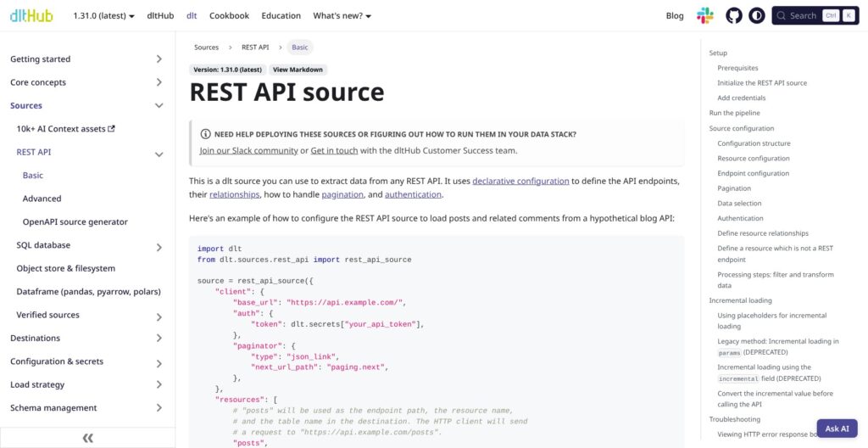Jump to Initialize the REST API source
868x448 pixels.
coord(762,82)
